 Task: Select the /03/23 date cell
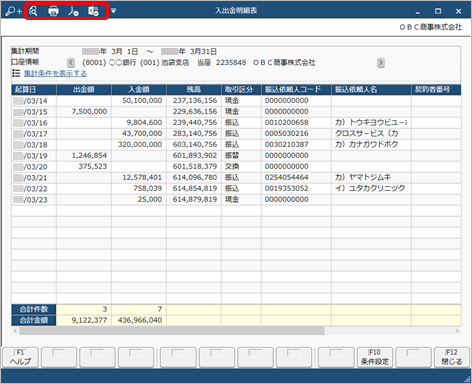[34, 200]
